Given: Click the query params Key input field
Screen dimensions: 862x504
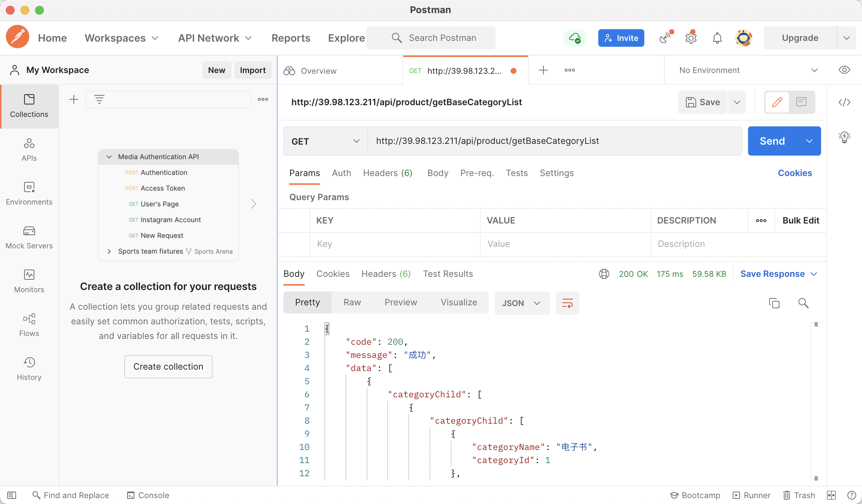Looking at the screenshot, I should pos(394,244).
